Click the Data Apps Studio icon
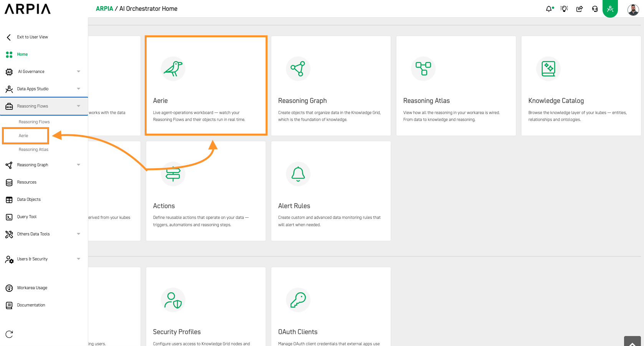This screenshot has height=346, width=644. [x=9, y=89]
